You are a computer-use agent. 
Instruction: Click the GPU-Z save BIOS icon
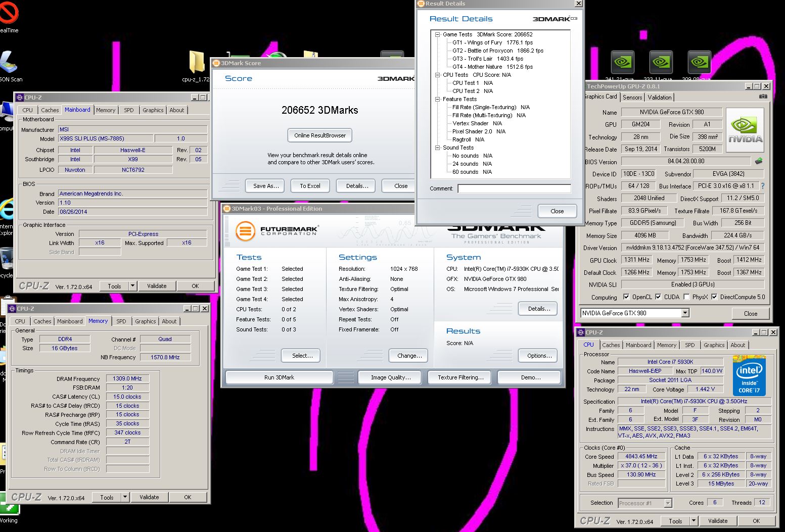tap(758, 161)
